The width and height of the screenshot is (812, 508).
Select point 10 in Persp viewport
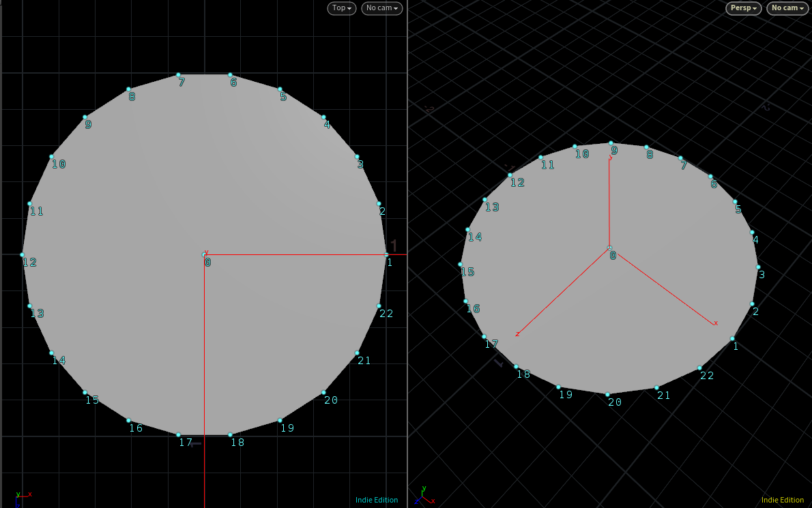[575, 147]
